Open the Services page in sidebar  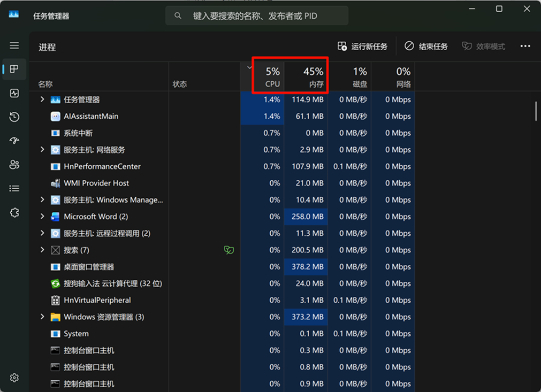[14, 212]
